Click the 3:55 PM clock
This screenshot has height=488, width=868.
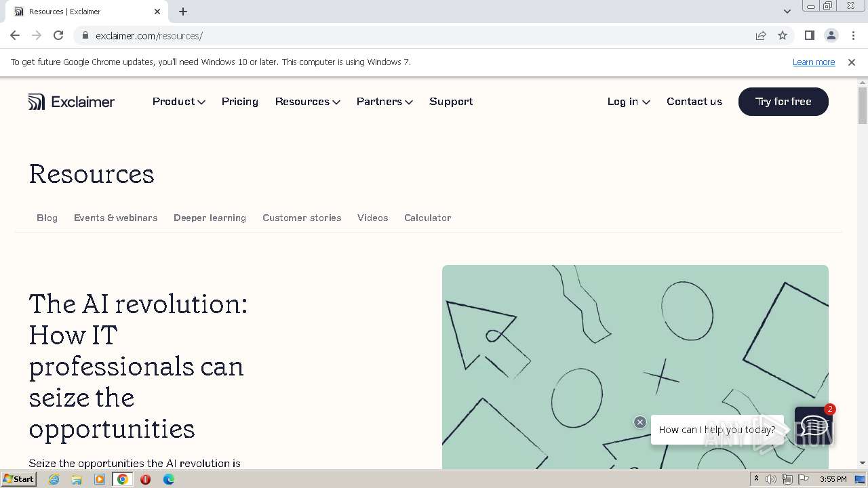pyautogui.click(x=833, y=479)
